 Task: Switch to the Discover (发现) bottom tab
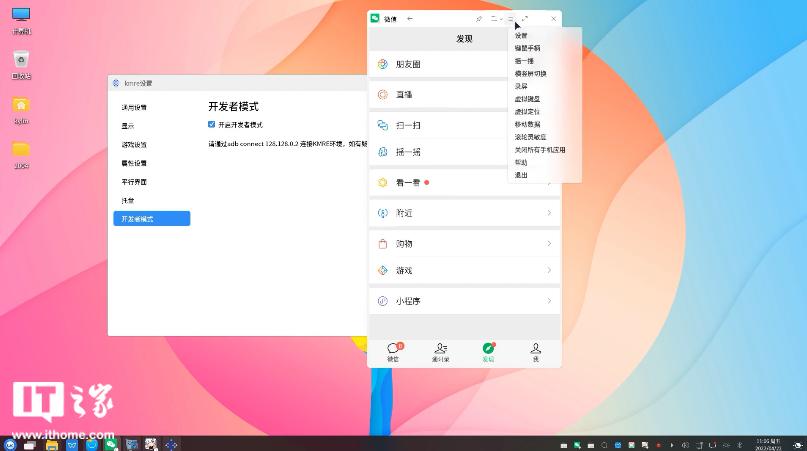click(488, 352)
